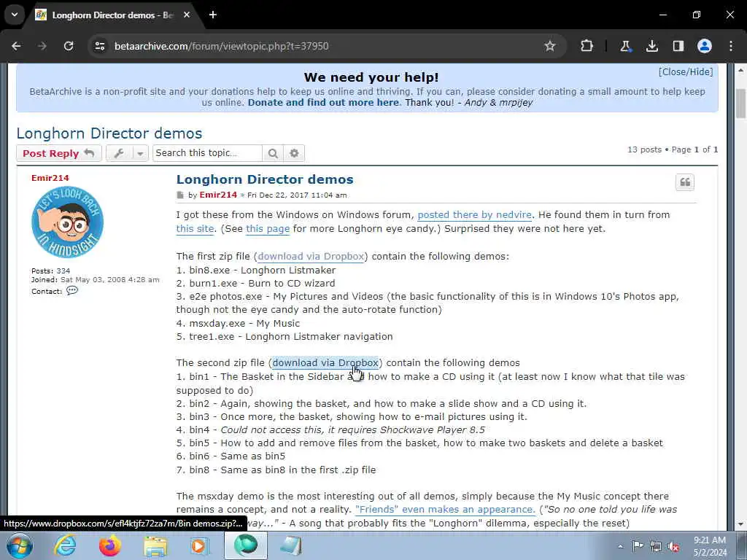Show hidden tray icons arrow
The image size is (747, 560).
[x=620, y=547]
